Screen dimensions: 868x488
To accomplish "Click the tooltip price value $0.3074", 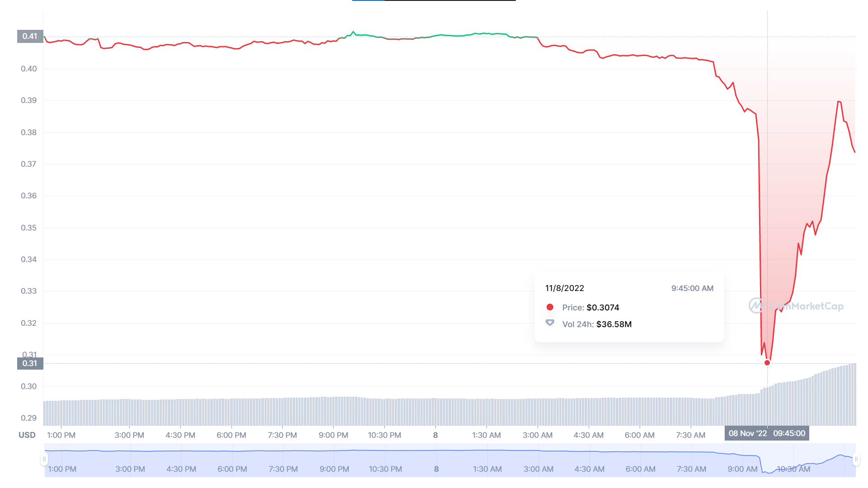I will coord(603,307).
